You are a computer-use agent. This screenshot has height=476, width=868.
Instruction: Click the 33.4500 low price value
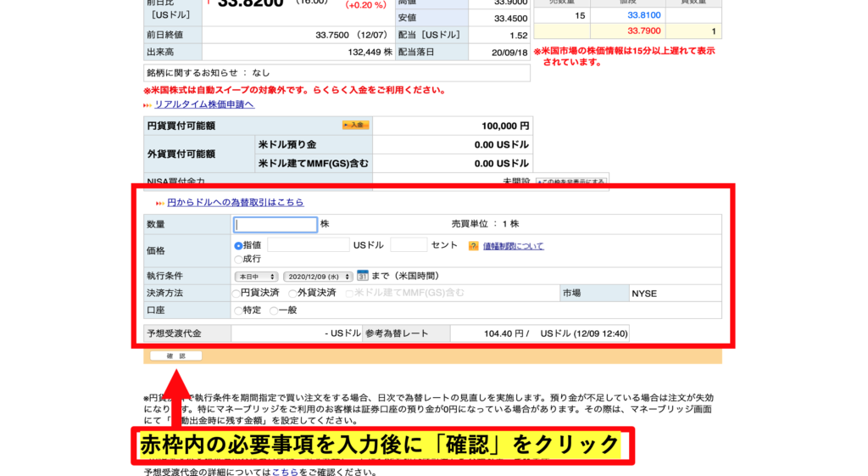(x=510, y=19)
